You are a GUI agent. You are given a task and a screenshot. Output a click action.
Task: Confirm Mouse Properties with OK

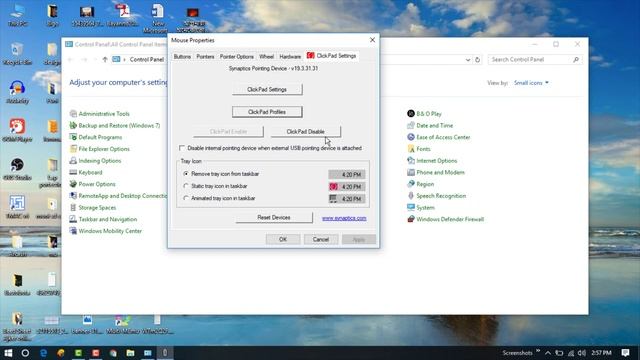tap(283, 240)
